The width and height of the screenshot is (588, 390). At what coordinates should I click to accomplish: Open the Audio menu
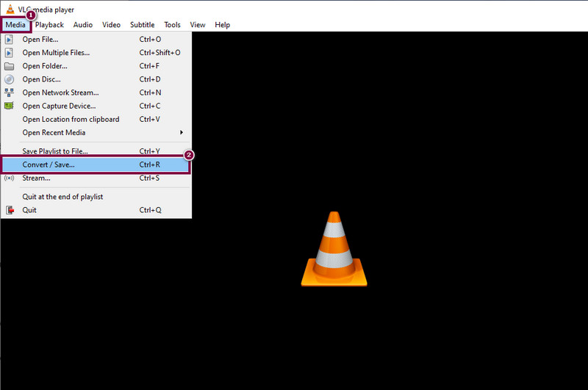click(83, 25)
